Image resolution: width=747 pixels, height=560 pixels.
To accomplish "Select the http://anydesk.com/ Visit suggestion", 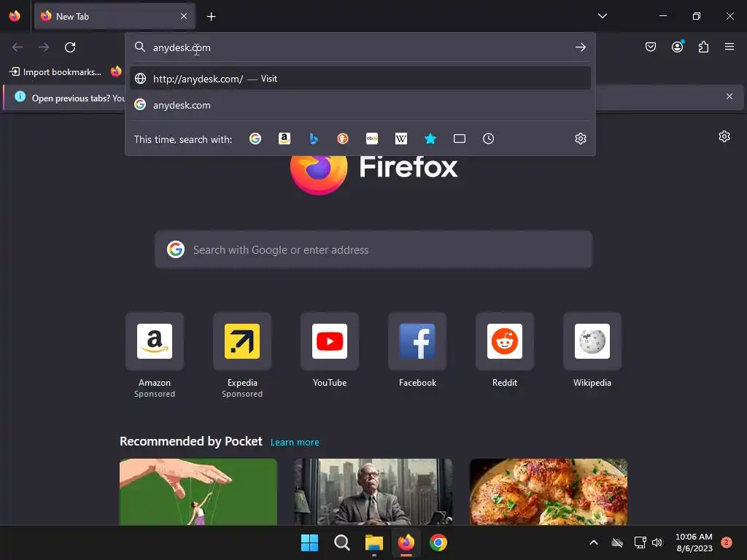I will pyautogui.click(x=360, y=79).
